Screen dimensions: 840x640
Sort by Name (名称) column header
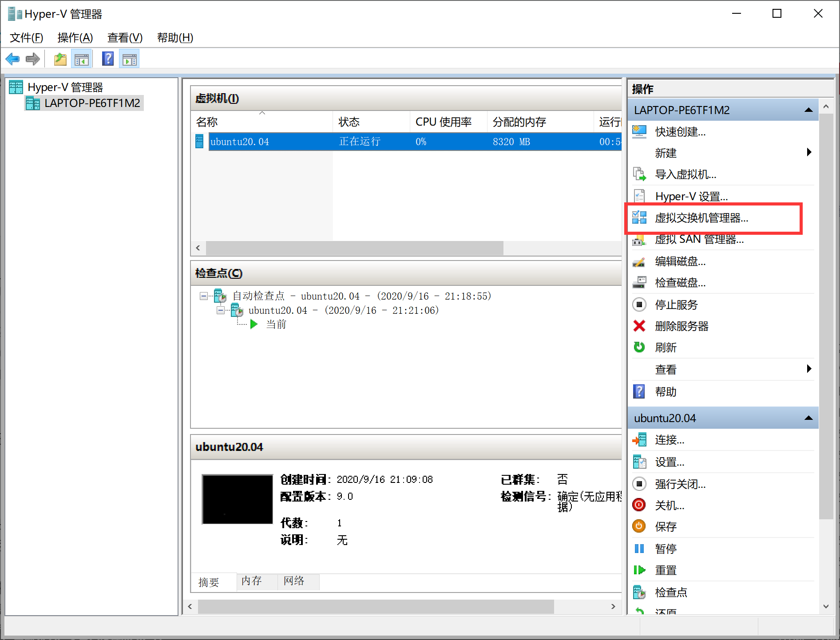click(262, 122)
